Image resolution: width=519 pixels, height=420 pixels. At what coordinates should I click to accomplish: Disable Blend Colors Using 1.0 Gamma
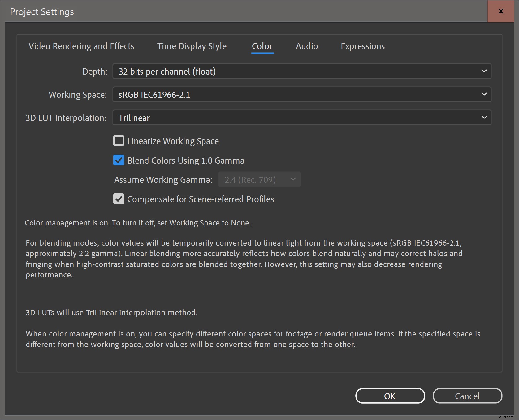coord(119,160)
